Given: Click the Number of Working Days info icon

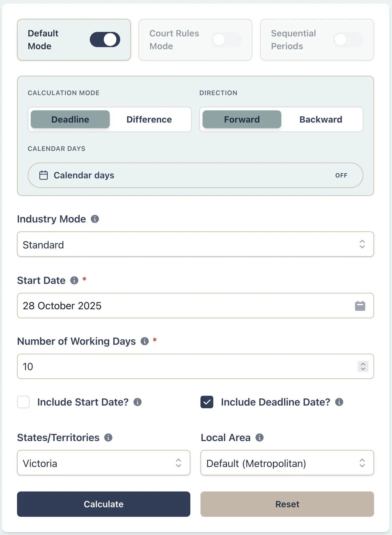Looking at the screenshot, I should tap(145, 341).
